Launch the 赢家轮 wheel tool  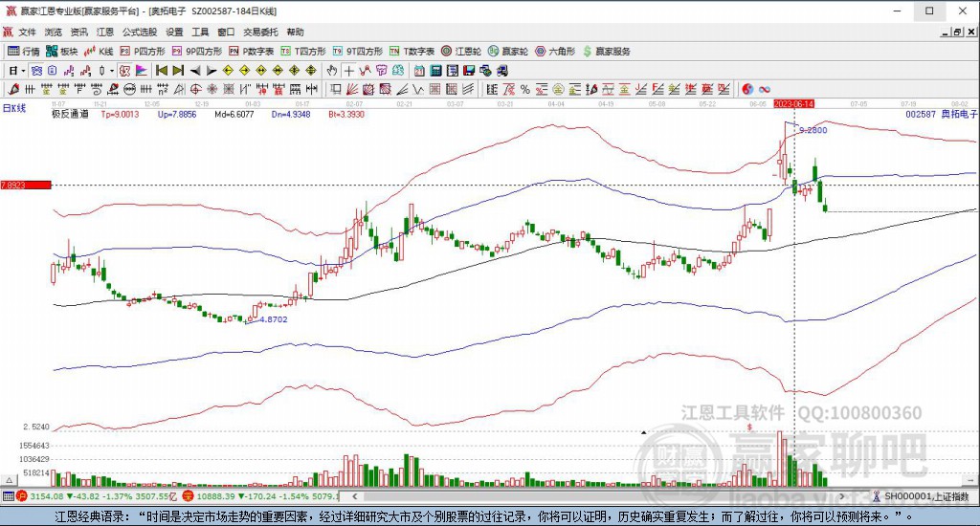[x=508, y=52]
